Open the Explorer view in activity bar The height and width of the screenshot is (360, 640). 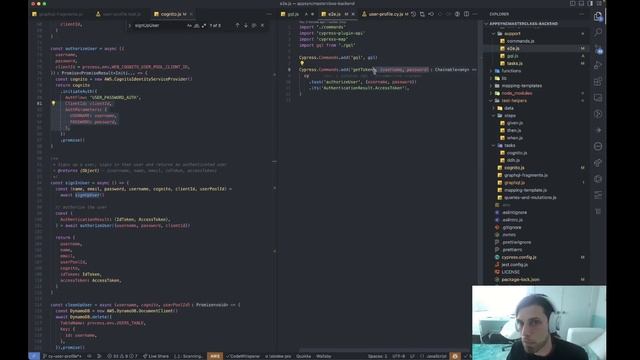[598, 17]
